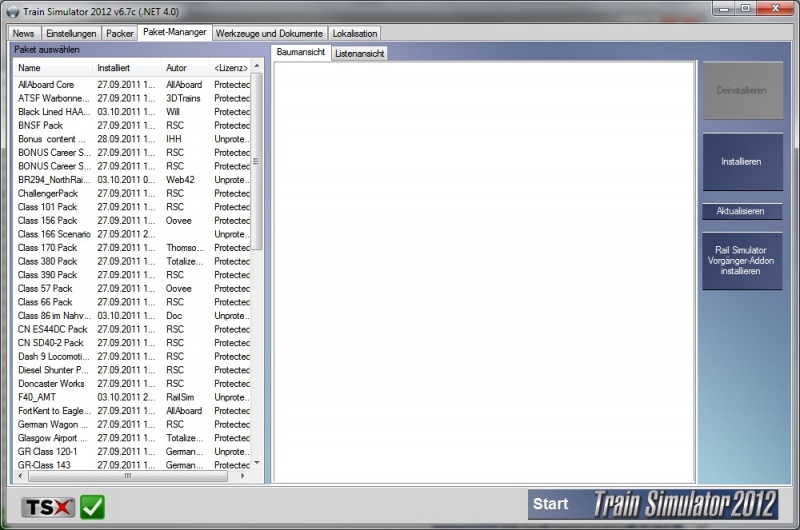Select the Glasgow Airport row

(x=133, y=438)
